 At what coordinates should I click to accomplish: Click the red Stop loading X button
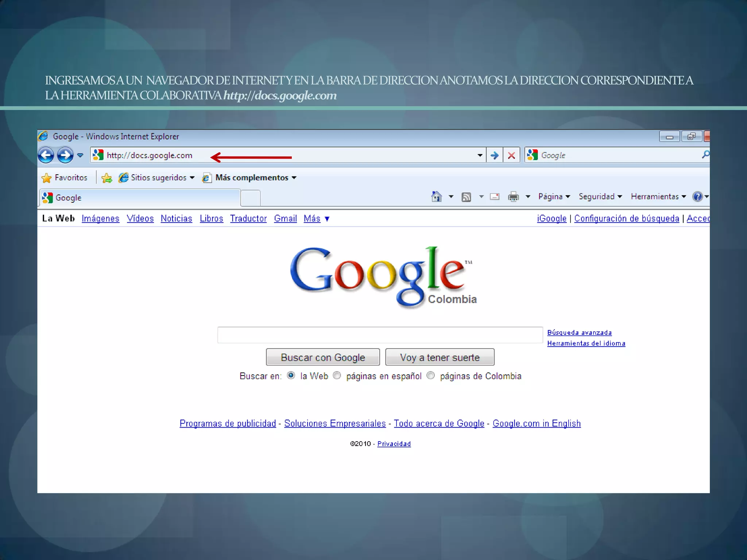click(511, 155)
